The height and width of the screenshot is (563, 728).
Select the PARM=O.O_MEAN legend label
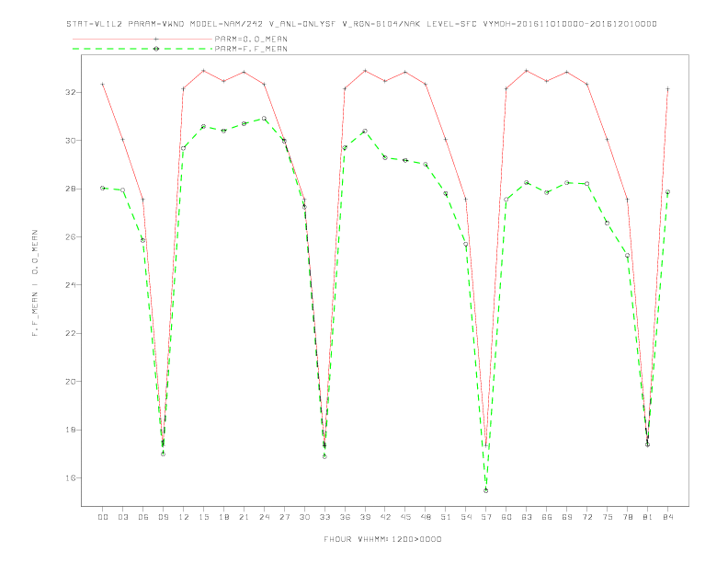(x=251, y=39)
